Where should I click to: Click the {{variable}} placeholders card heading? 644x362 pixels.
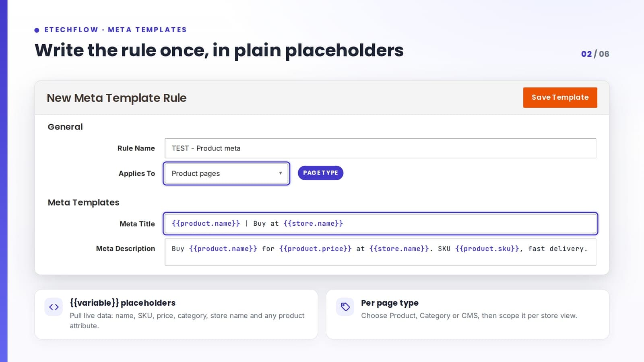click(x=123, y=303)
